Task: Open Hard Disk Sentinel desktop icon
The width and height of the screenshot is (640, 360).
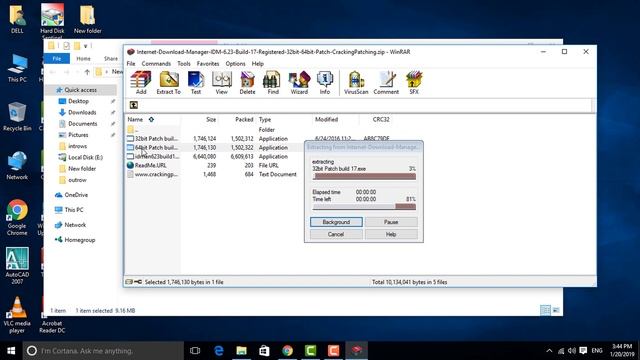Action: tap(52, 20)
